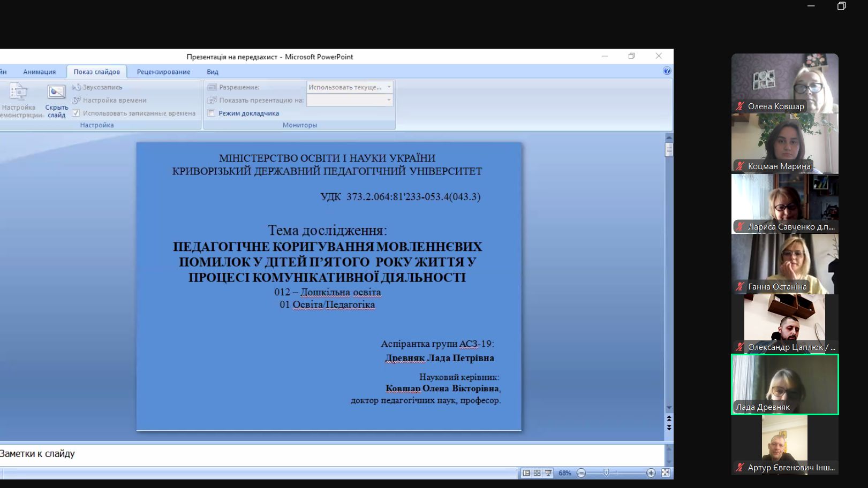The height and width of the screenshot is (488, 868).
Task: Click the zoom slider handle
Action: click(606, 473)
